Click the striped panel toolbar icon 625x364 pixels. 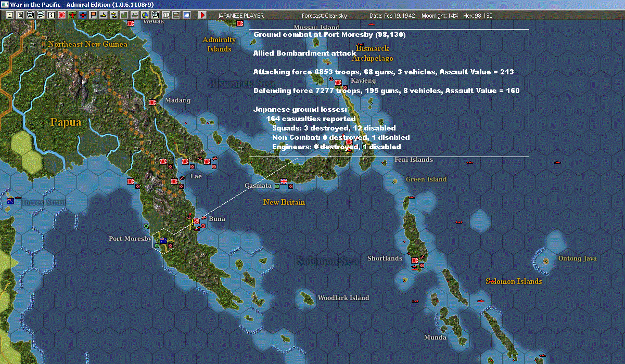(x=176, y=15)
